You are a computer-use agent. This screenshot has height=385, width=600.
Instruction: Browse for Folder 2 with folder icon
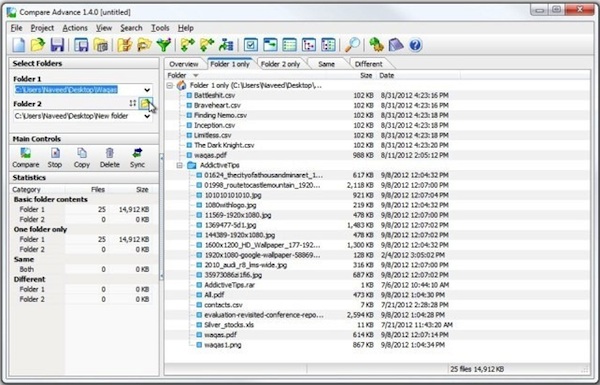click(146, 103)
